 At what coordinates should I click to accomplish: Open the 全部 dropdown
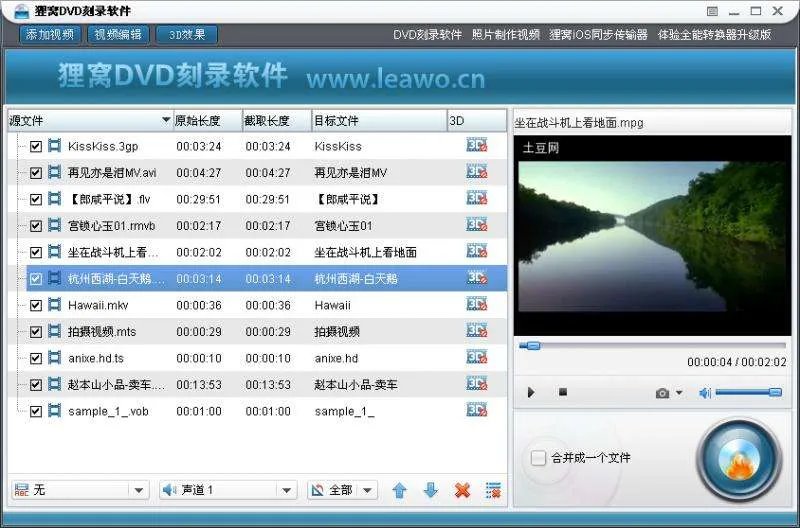(x=342, y=490)
